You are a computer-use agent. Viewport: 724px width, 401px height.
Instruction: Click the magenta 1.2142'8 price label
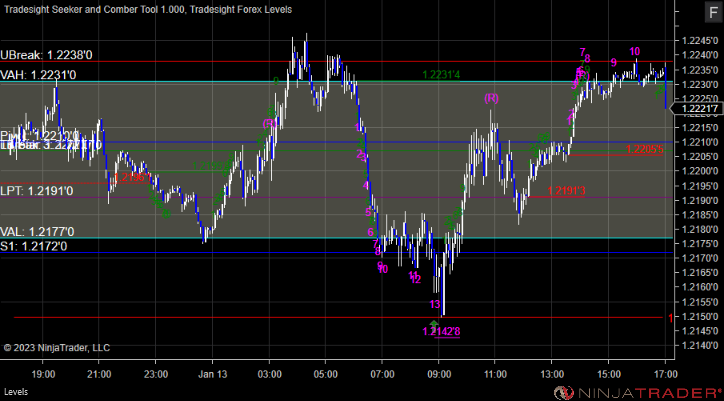441,332
